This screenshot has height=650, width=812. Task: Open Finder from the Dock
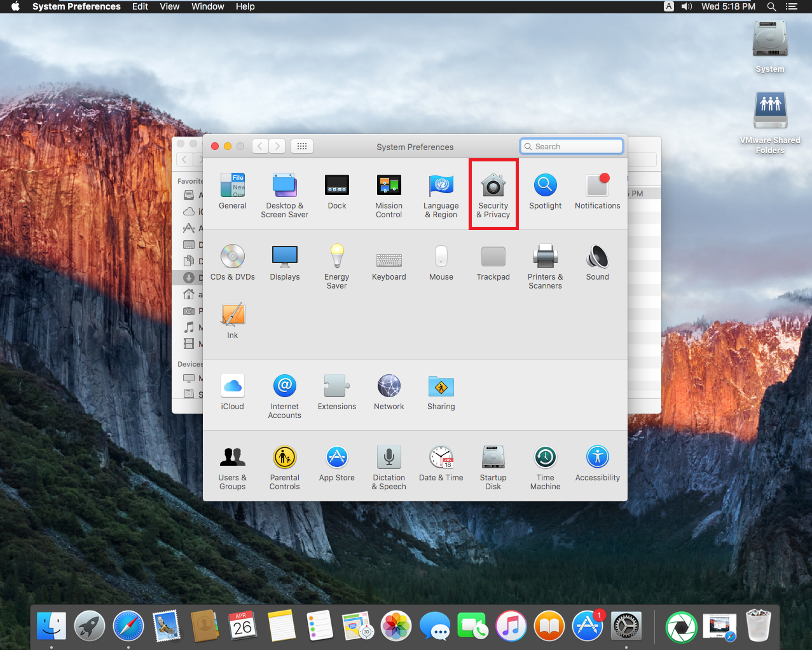[52, 626]
